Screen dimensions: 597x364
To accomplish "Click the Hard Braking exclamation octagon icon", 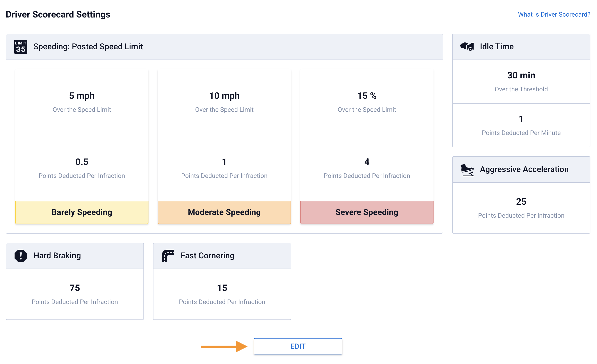I will tap(21, 256).
